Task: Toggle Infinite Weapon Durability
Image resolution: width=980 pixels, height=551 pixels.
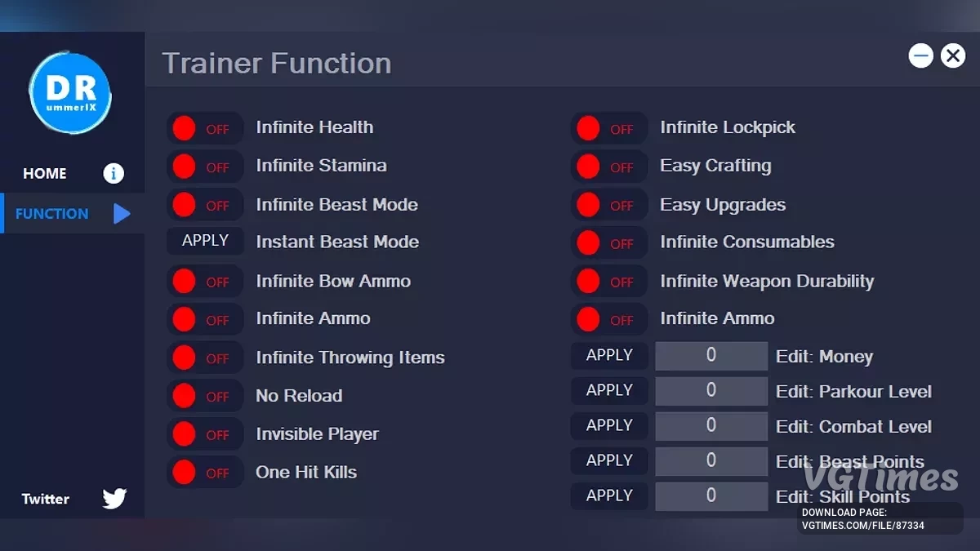Action: click(x=608, y=282)
